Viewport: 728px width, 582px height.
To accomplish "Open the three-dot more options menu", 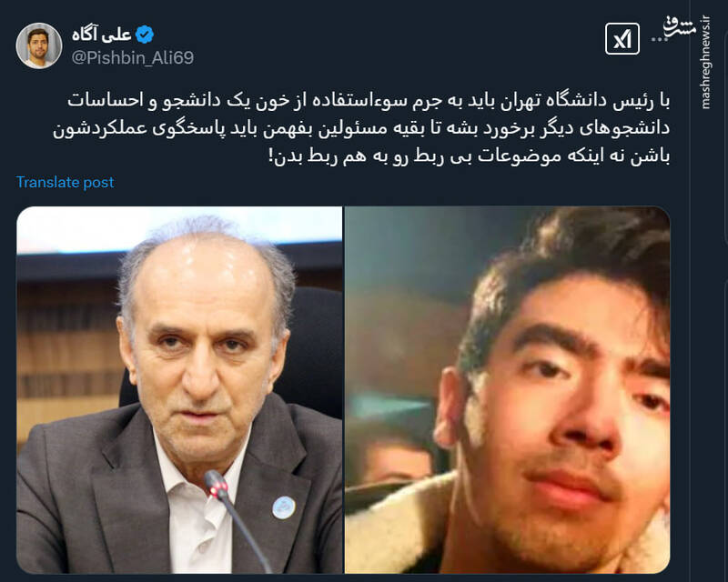I will pos(659,40).
